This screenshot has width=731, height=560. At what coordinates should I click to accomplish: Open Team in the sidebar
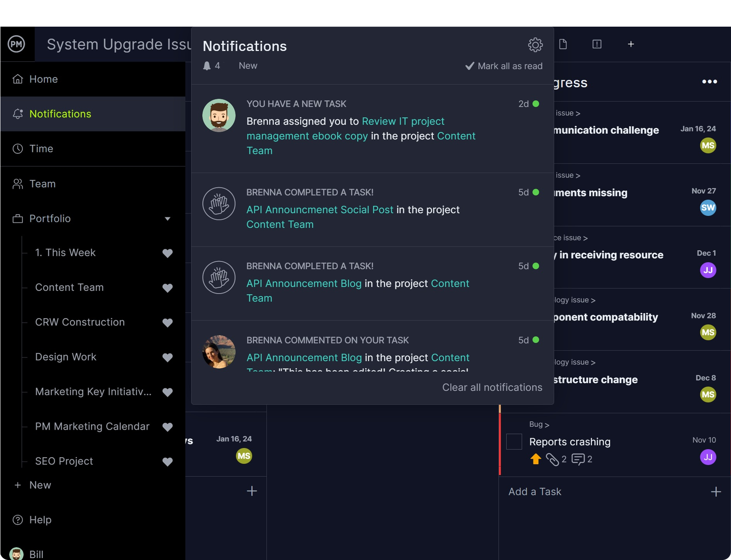click(93, 184)
